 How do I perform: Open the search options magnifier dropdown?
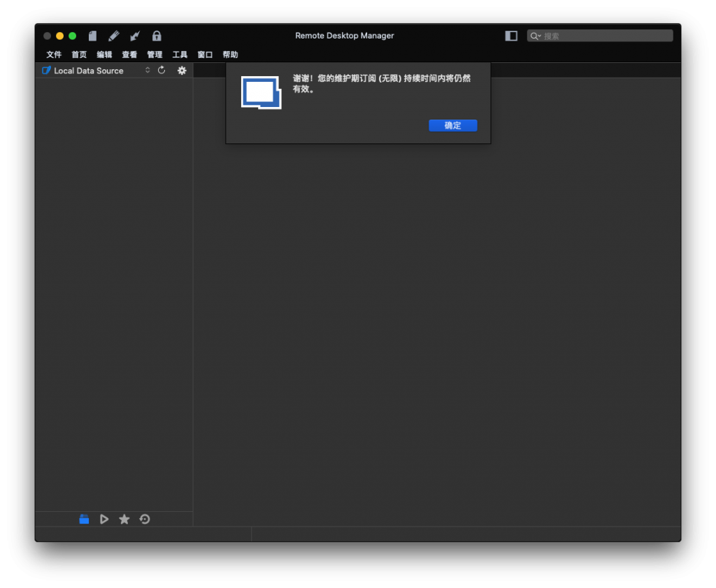pos(535,36)
